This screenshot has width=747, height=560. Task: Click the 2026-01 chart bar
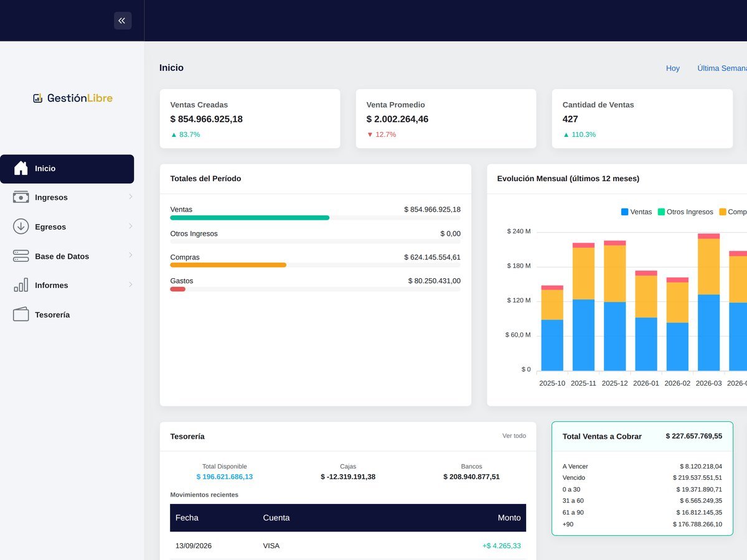click(x=646, y=321)
